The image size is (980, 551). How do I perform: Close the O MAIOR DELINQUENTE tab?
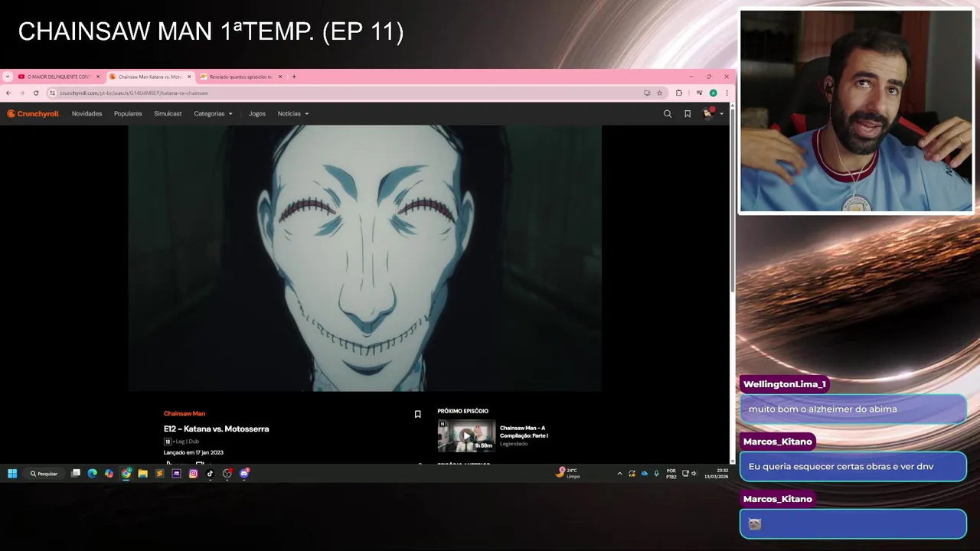click(98, 77)
